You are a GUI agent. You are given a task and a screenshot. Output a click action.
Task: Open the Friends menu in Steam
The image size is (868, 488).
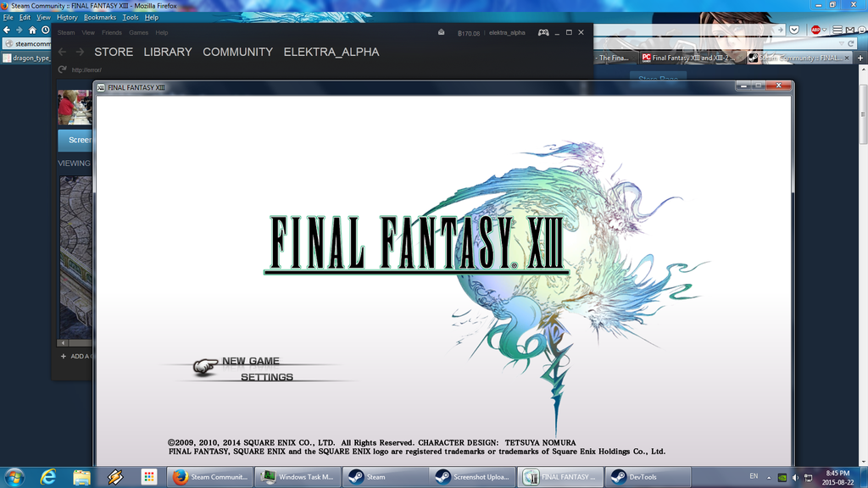tap(111, 33)
